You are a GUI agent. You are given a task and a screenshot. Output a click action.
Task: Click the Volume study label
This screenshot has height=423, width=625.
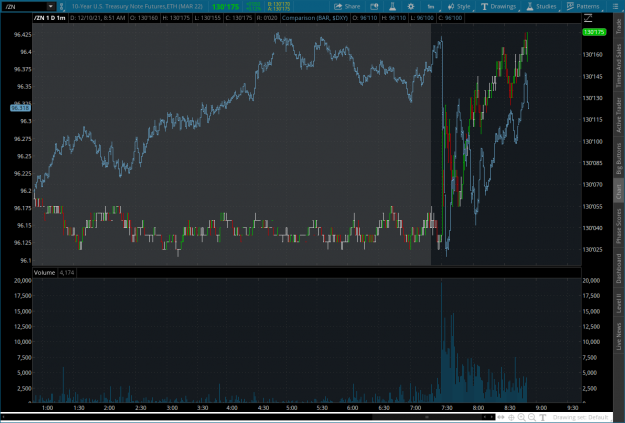44,273
